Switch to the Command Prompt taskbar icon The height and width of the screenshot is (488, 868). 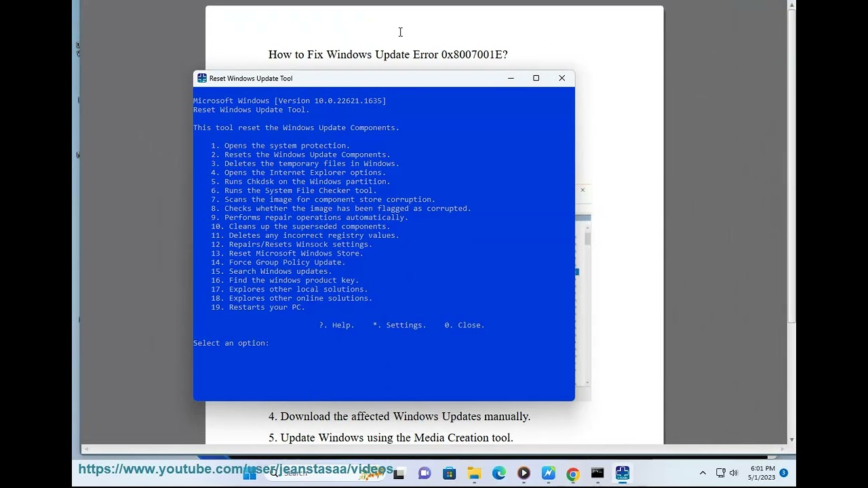[x=597, y=474]
